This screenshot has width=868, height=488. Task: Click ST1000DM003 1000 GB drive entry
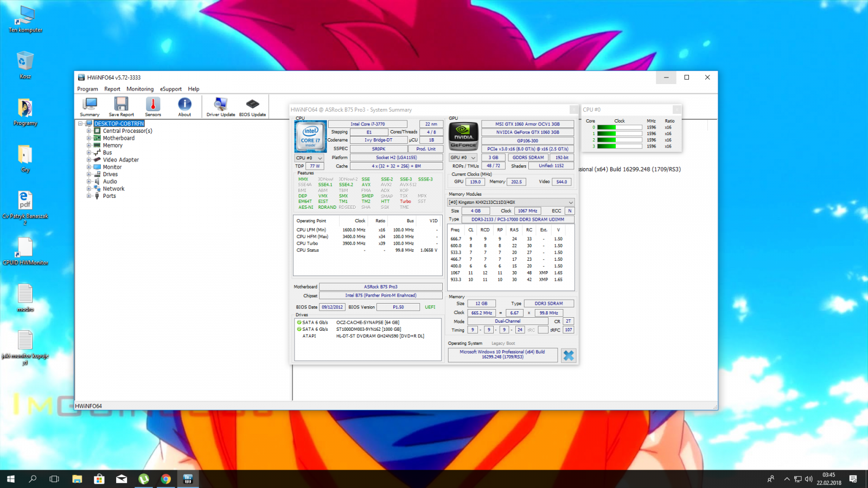(x=368, y=329)
